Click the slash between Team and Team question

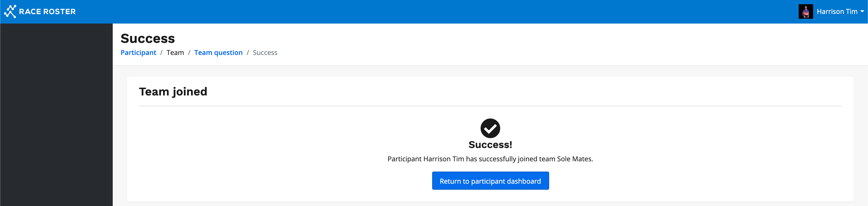coord(189,53)
